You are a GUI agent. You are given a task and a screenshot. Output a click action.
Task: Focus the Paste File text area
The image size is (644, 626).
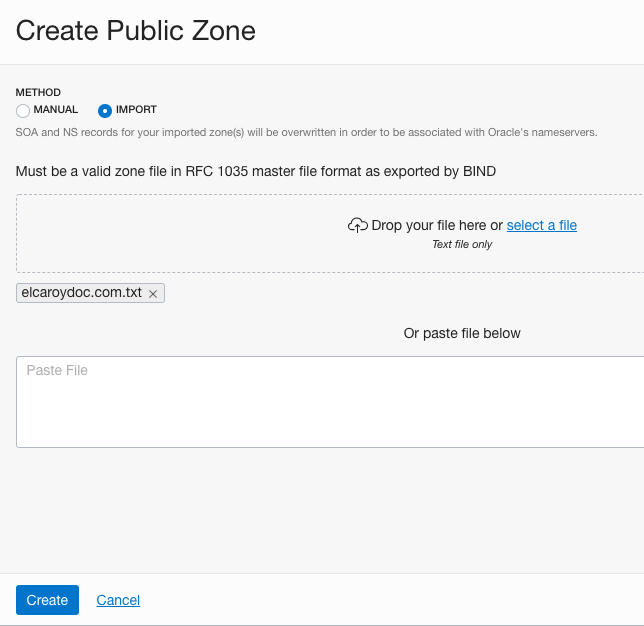coord(330,401)
